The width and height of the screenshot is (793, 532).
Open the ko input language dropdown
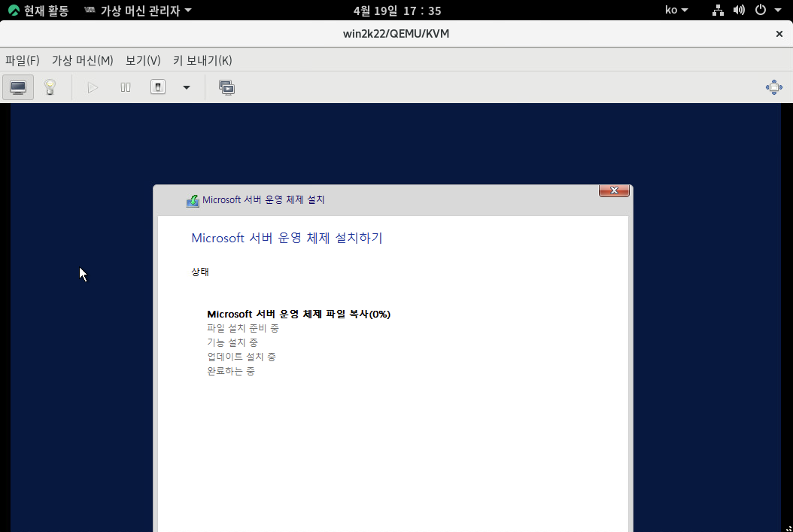676,10
